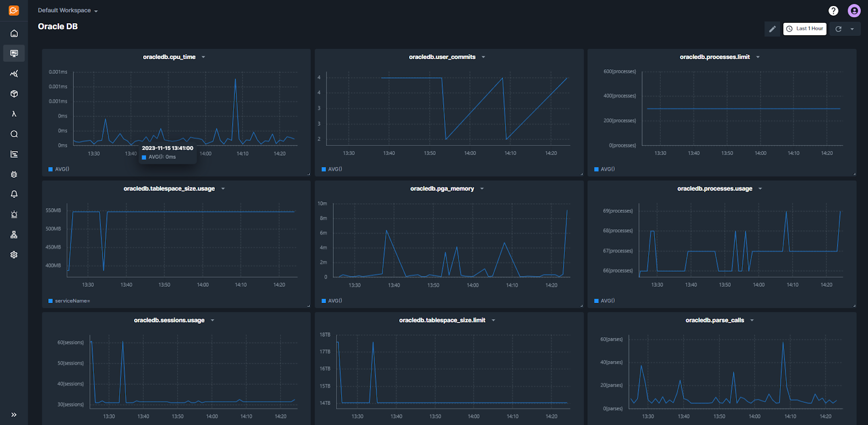The height and width of the screenshot is (425, 868).
Task: Open the user profile avatar
Action: pyautogui.click(x=854, y=11)
